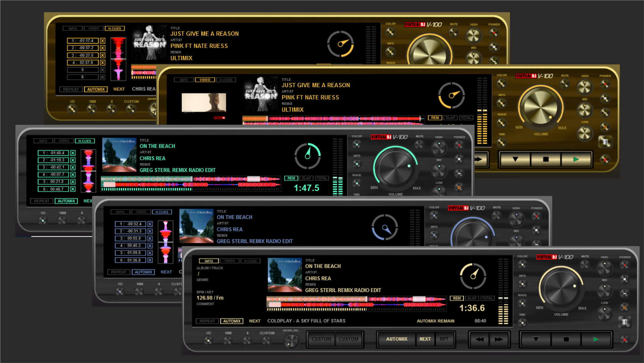
Task: Open the H.CUES tab on the gold VIDEO deck
Action: click(226, 80)
